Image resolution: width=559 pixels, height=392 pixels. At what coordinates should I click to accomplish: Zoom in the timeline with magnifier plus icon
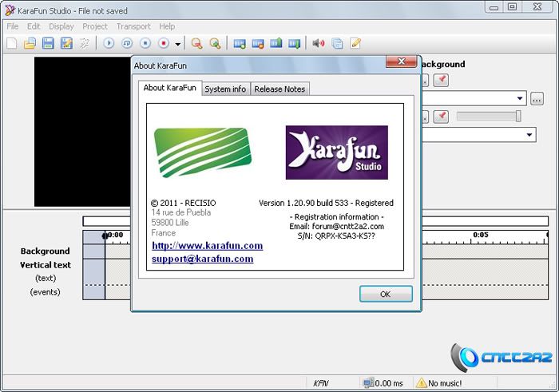pyautogui.click(x=215, y=43)
